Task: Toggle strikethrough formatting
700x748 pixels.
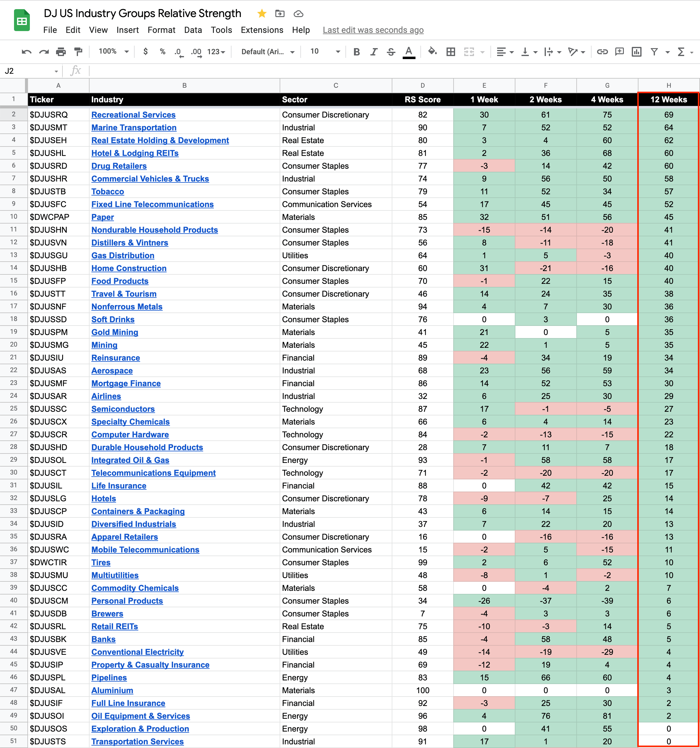Action: point(391,52)
